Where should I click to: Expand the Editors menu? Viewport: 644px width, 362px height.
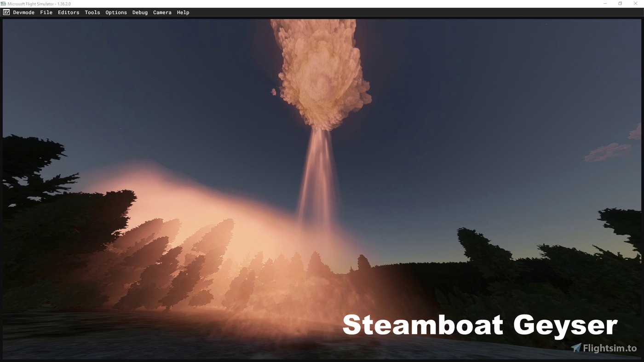click(69, 12)
